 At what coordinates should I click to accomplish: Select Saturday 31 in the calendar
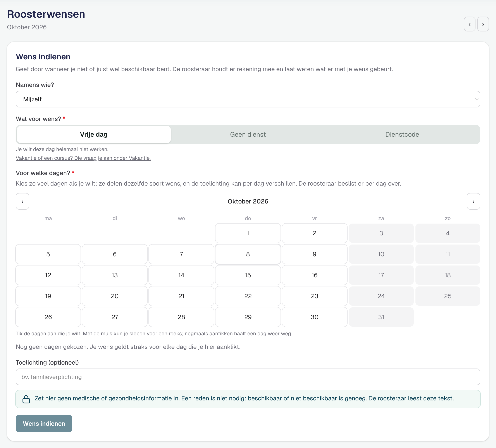point(381,317)
